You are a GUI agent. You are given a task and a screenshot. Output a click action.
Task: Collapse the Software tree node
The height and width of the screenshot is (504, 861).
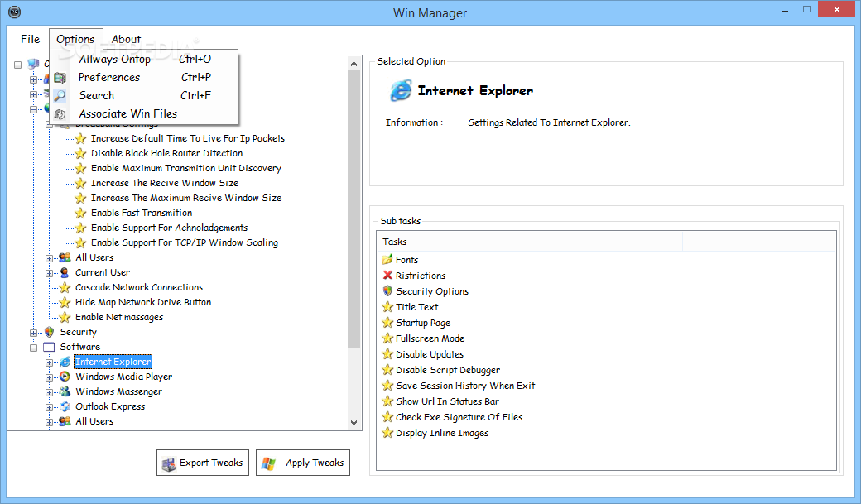[33, 348]
